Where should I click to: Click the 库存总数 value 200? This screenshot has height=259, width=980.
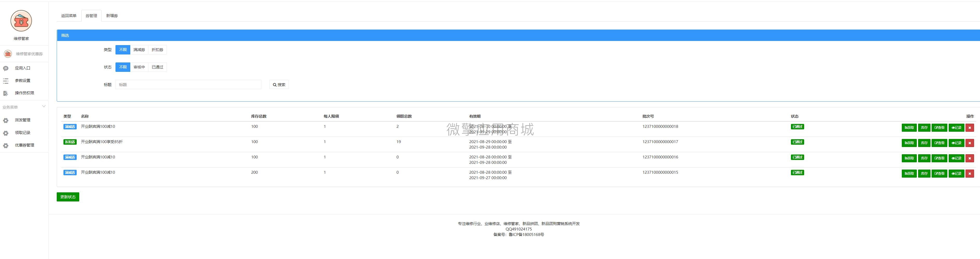point(255,173)
